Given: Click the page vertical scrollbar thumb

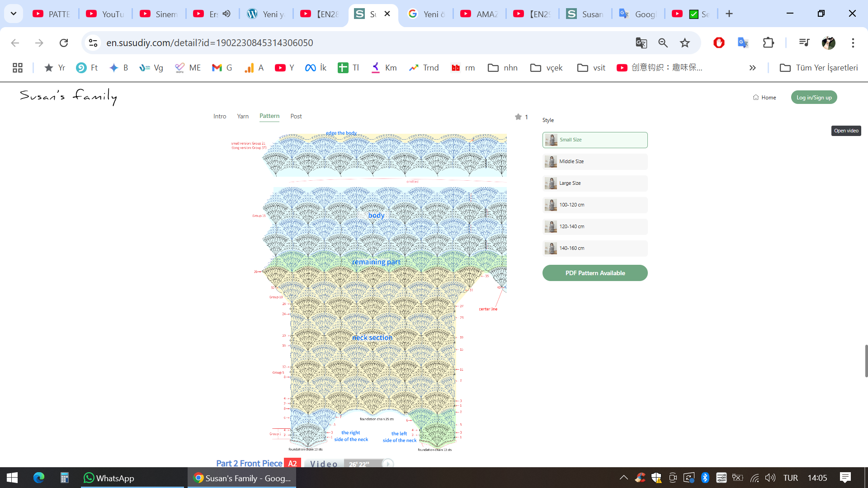Looking at the screenshot, I should (x=866, y=361).
